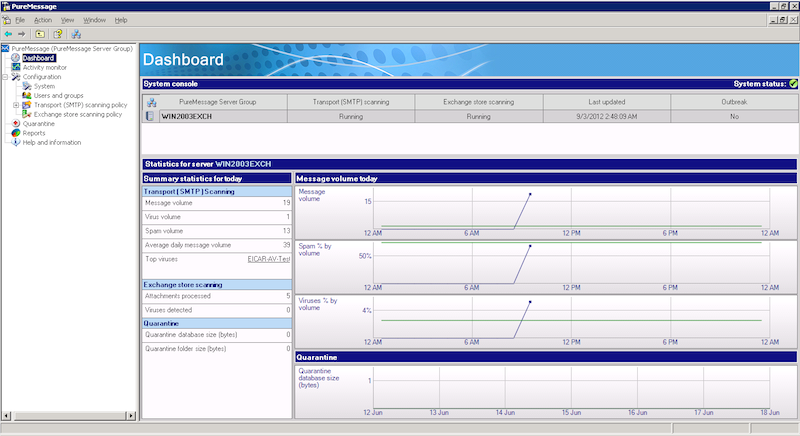Click the Summary statistics for today header
Viewport: 800px width, 436px height.
(217, 178)
